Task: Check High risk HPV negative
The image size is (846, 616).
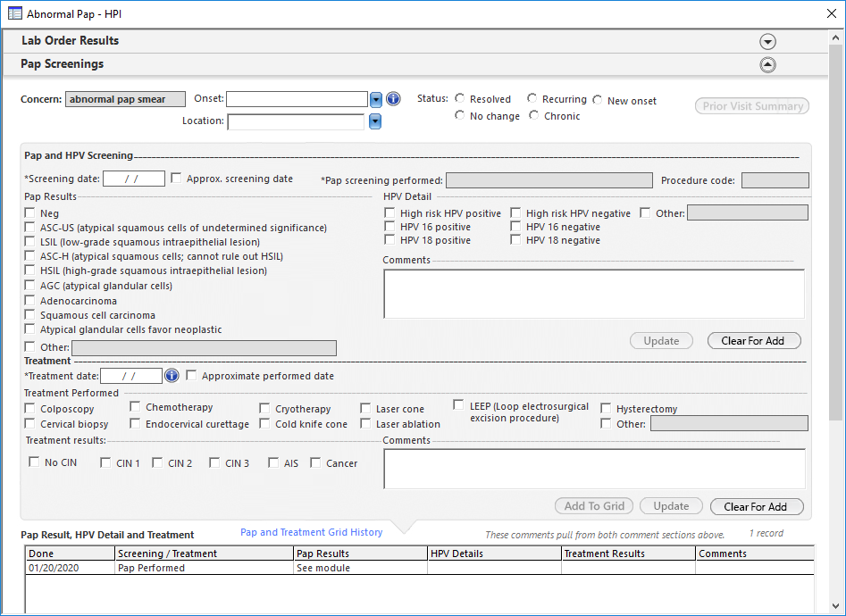Action: click(515, 212)
